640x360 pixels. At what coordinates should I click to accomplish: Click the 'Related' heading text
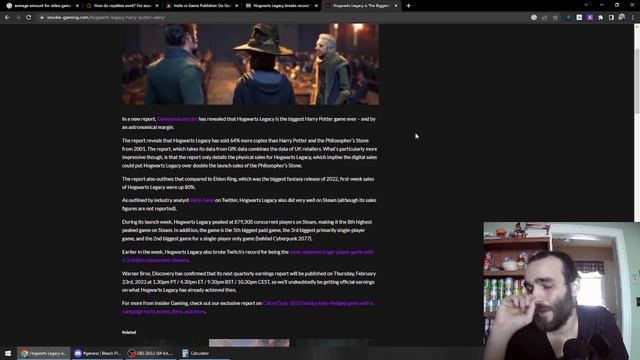[x=129, y=332]
